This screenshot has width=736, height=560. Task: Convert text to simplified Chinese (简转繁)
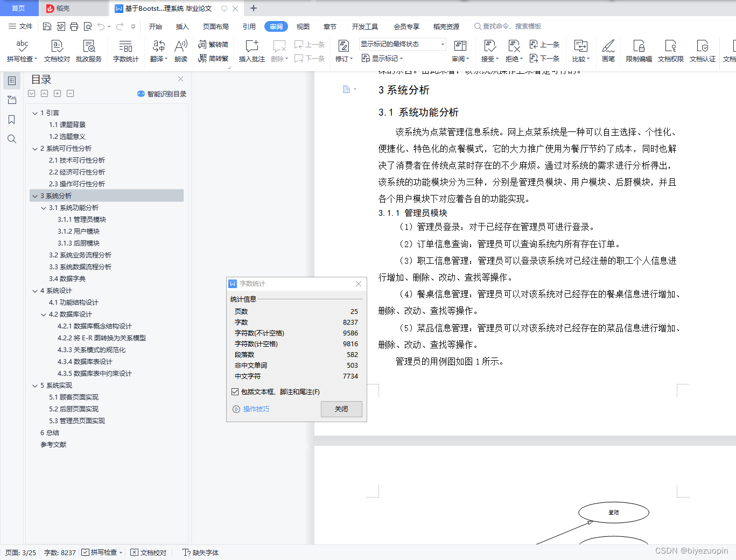coord(213,58)
